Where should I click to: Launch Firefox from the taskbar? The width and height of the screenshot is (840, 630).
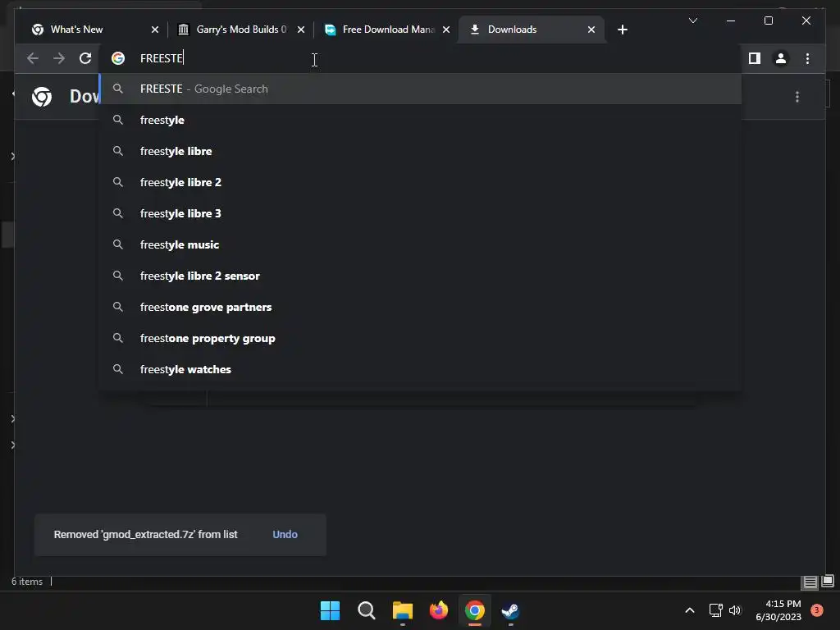[x=438, y=610]
